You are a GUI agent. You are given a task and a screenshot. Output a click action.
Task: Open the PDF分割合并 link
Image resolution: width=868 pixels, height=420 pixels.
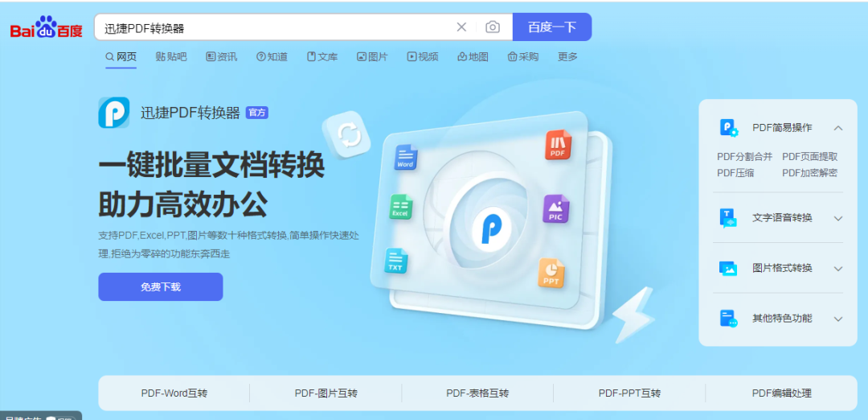744,157
